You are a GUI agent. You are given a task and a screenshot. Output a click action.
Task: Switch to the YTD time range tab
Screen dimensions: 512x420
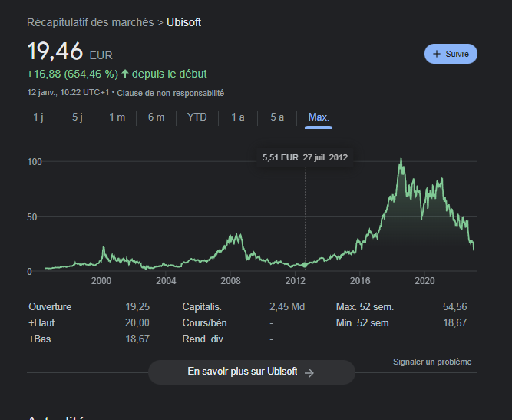point(197,117)
